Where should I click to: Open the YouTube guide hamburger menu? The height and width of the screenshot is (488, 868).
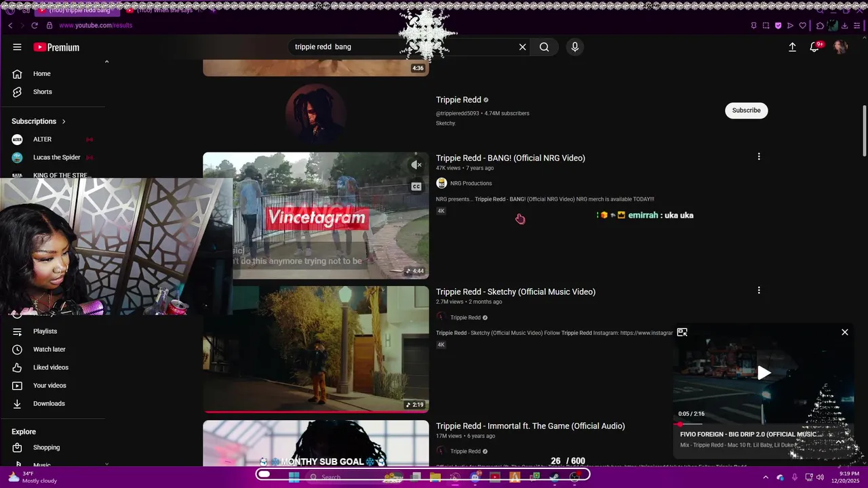[17, 47]
